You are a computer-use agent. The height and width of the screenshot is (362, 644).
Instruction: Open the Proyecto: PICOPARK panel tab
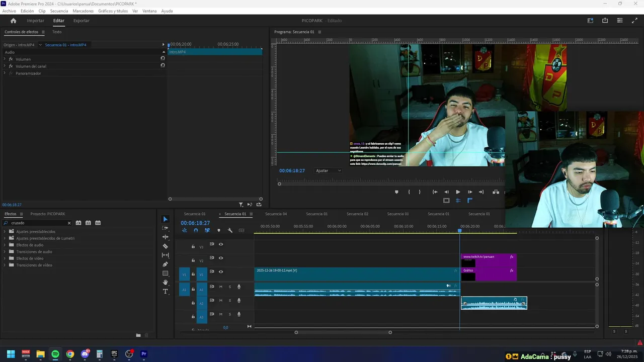(47, 214)
